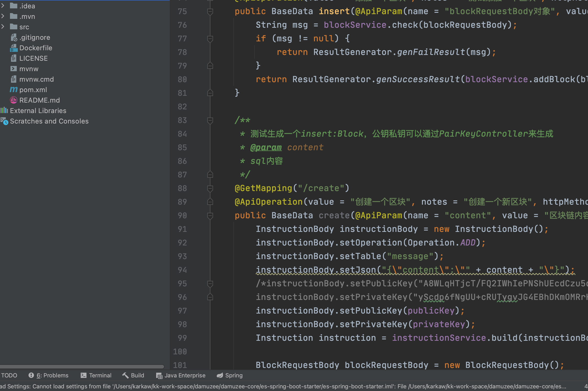588x391 pixels.
Task: Open the TODO tool window
Action: point(9,375)
